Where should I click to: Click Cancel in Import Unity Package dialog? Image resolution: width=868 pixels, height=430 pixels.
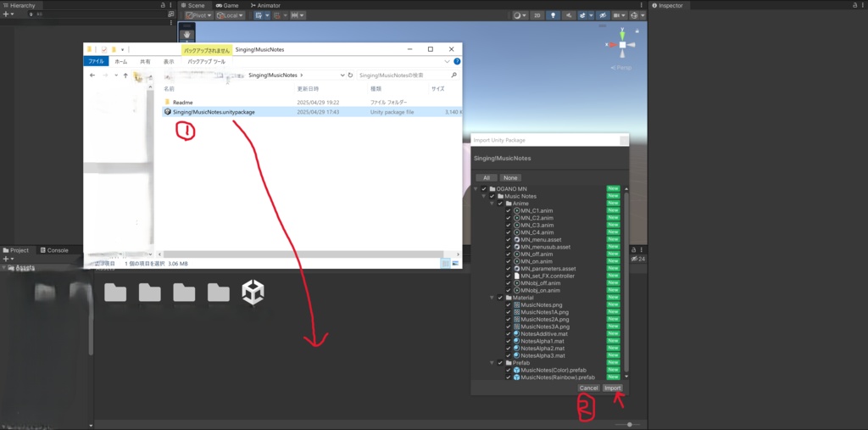589,388
